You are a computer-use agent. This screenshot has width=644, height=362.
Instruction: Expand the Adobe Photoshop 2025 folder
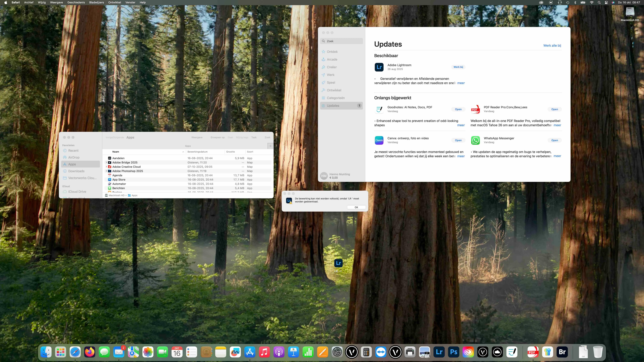coord(106,171)
